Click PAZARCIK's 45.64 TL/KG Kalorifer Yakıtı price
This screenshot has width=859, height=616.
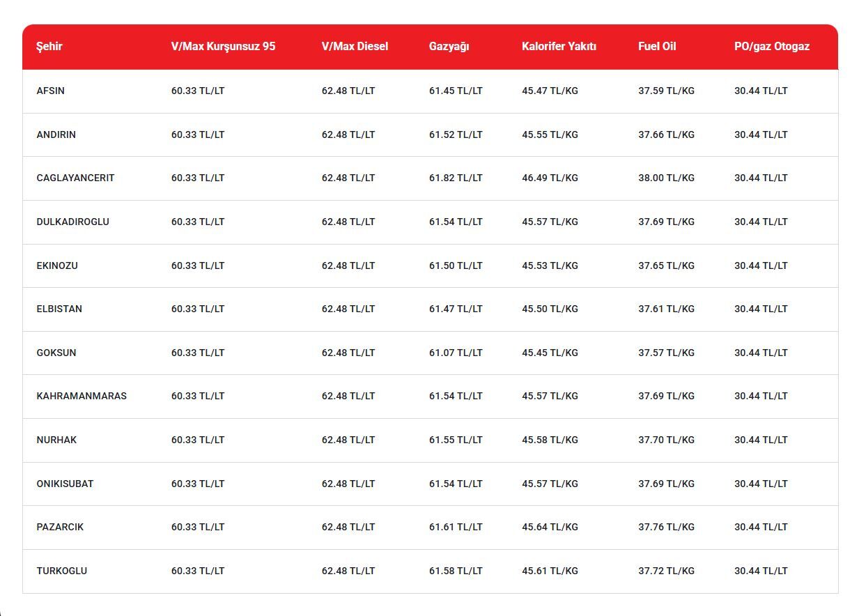[x=550, y=527]
